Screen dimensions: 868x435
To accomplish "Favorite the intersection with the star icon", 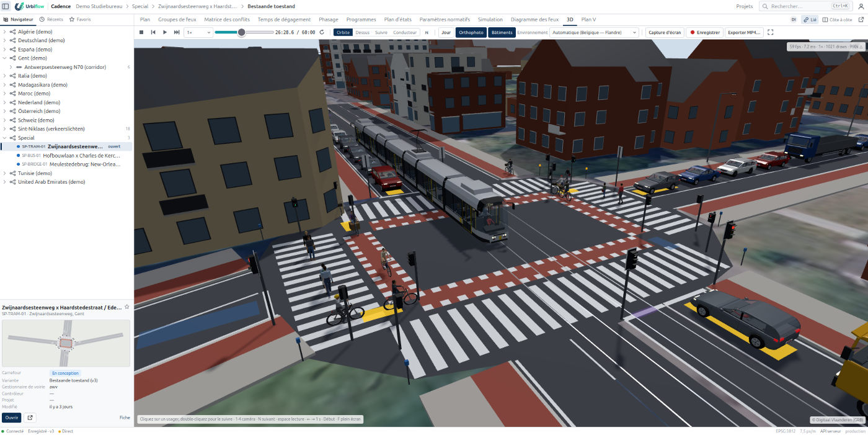I will tap(127, 307).
